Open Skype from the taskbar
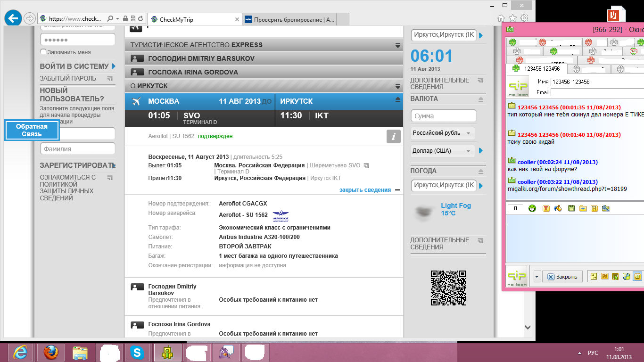 point(138,353)
